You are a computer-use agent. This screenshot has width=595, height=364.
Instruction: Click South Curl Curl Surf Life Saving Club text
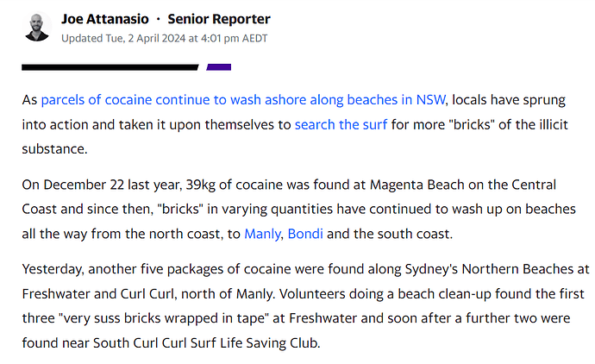[206, 343]
